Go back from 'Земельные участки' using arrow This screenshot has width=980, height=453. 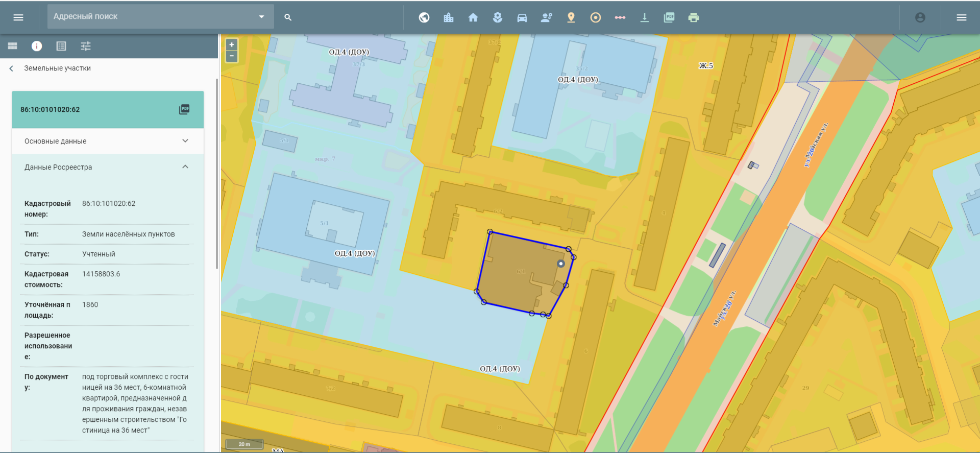coord(11,68)
